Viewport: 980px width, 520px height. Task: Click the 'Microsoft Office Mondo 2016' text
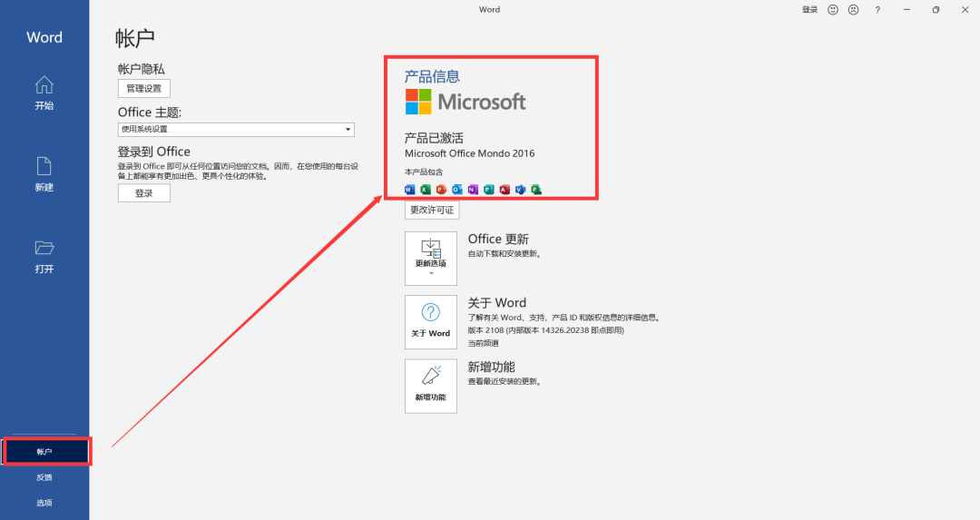click(x=469, y=153)
